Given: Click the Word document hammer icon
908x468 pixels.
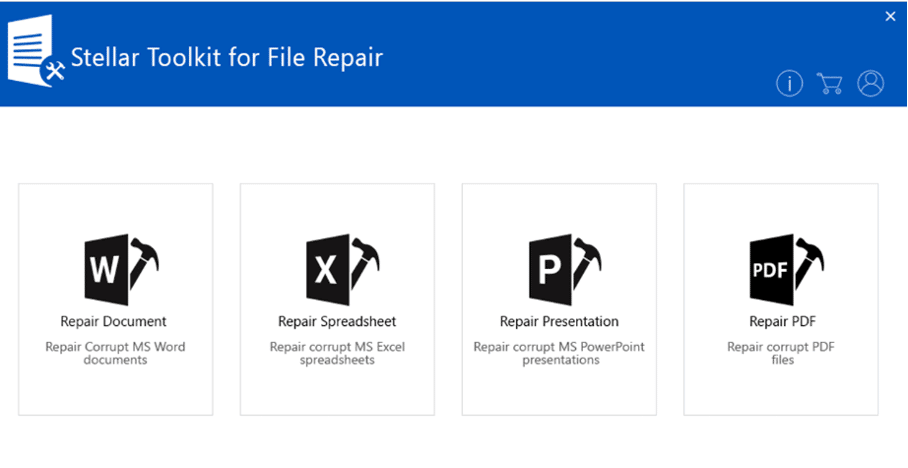Looking at the screenshot, I should click(x=122, y=269).
